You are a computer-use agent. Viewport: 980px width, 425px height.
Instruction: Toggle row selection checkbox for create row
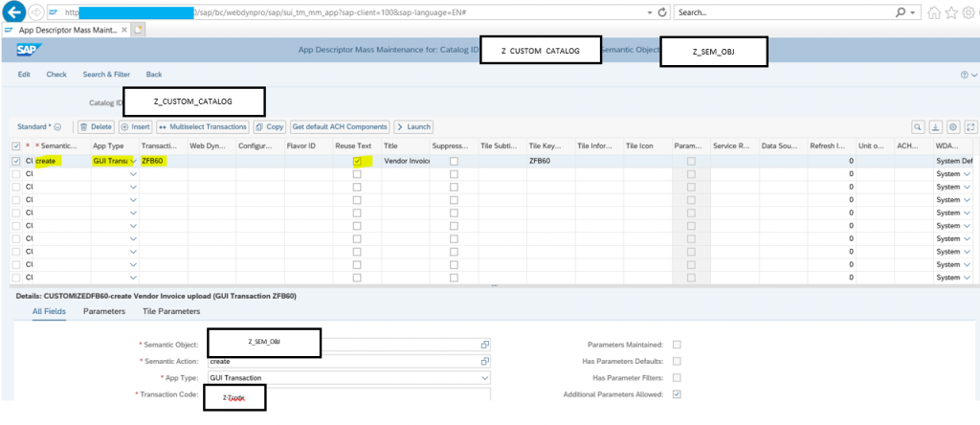pos(17,161)
